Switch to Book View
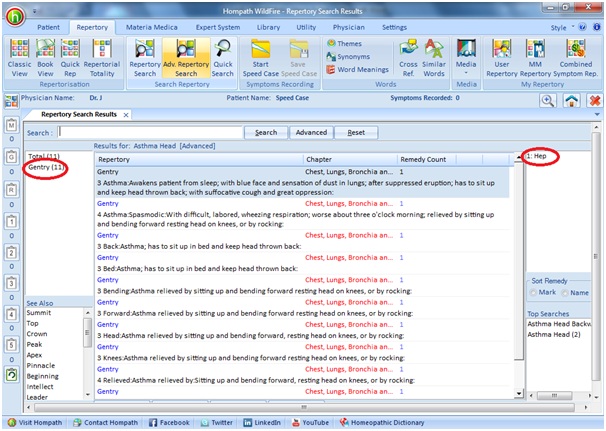The image size is (606, 431). pyautogui.click(x=45, y=58)
